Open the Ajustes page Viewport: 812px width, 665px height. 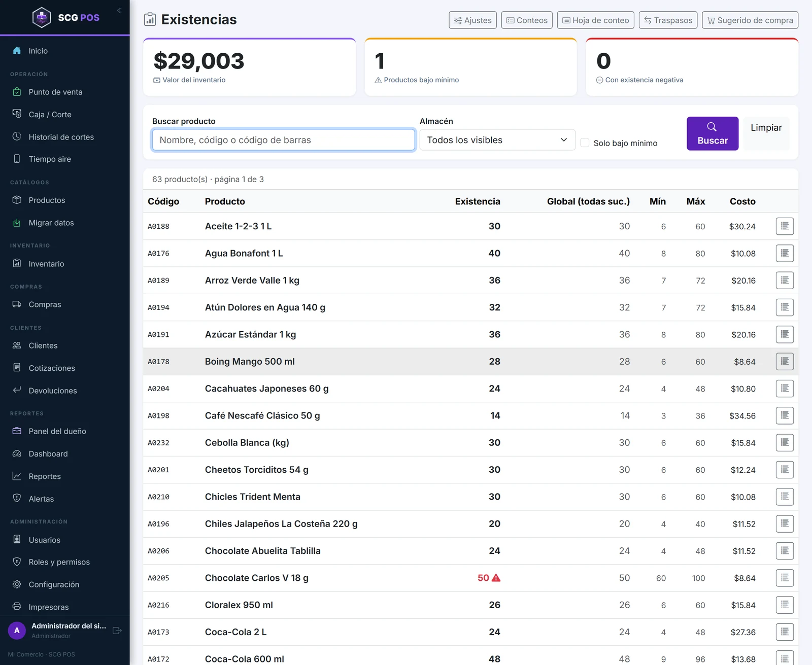coord(472,20)
